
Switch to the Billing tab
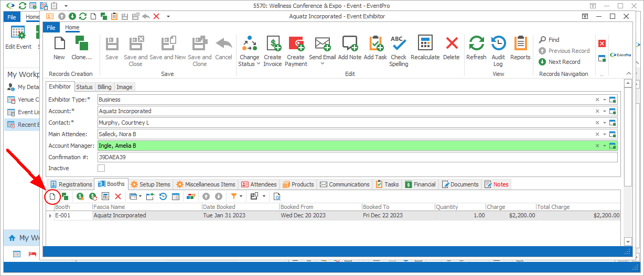click(x=104, y=87)
